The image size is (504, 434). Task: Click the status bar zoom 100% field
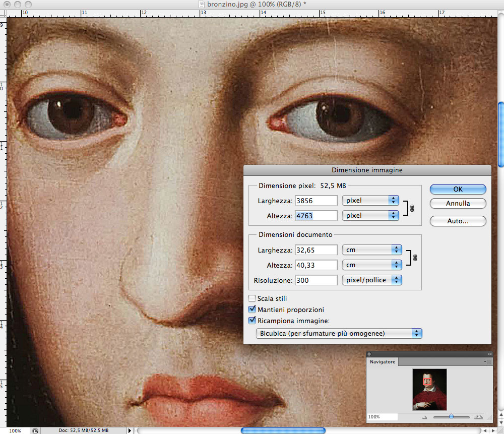[x=15, y=431]
